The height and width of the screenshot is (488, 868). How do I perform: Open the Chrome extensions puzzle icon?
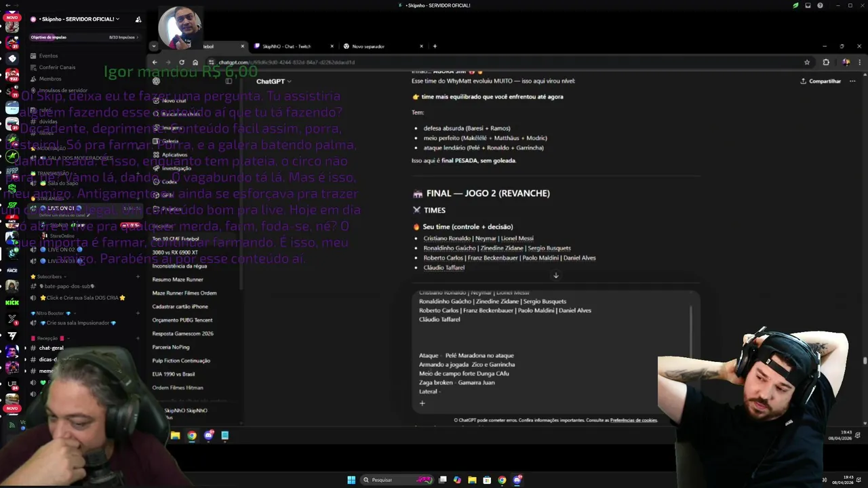pyautogui.click(x=826, y=62)
